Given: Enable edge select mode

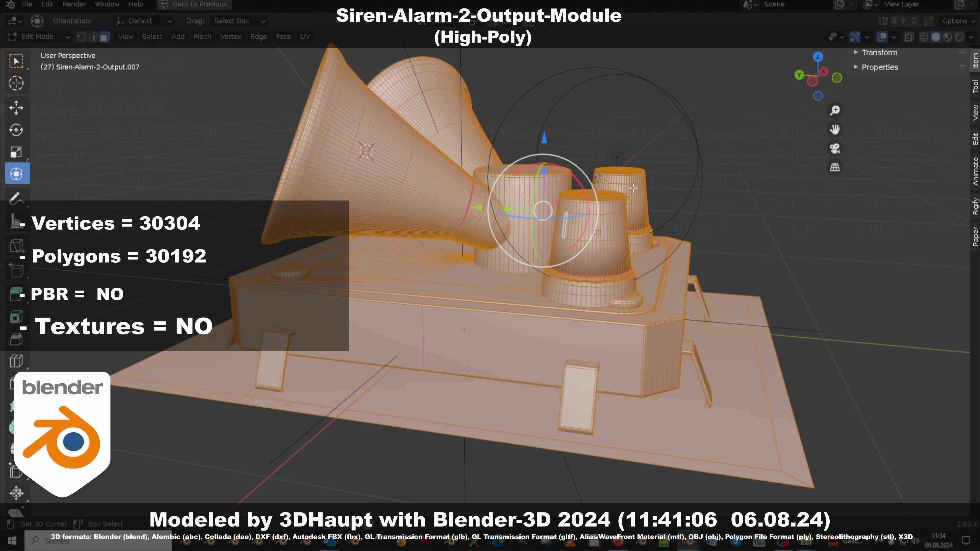Looking at the screenshot, I should tap(93, 36).
